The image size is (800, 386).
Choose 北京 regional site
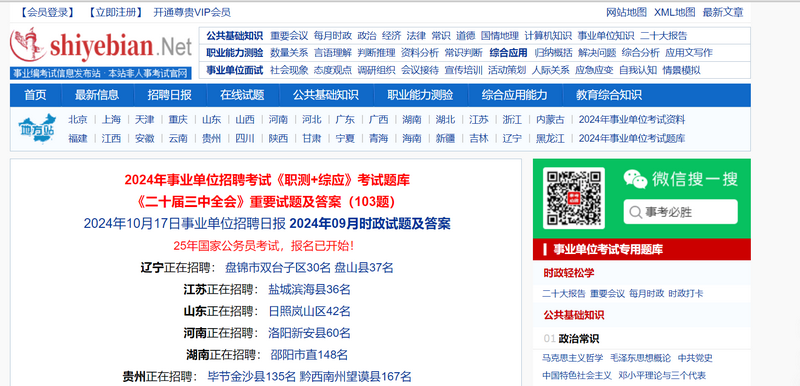[x=78, y=120]
